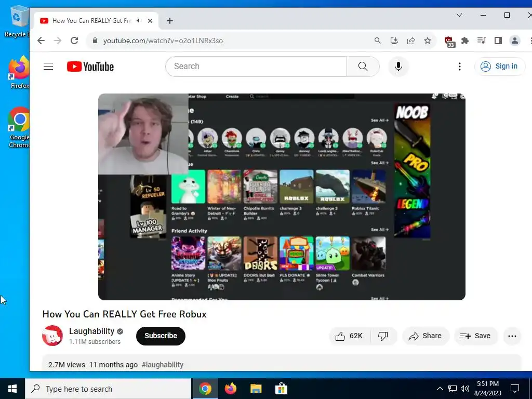This screenshot has height=399, width=532.
Task: Go to the YouTube home logo
Action: (90, 66)
